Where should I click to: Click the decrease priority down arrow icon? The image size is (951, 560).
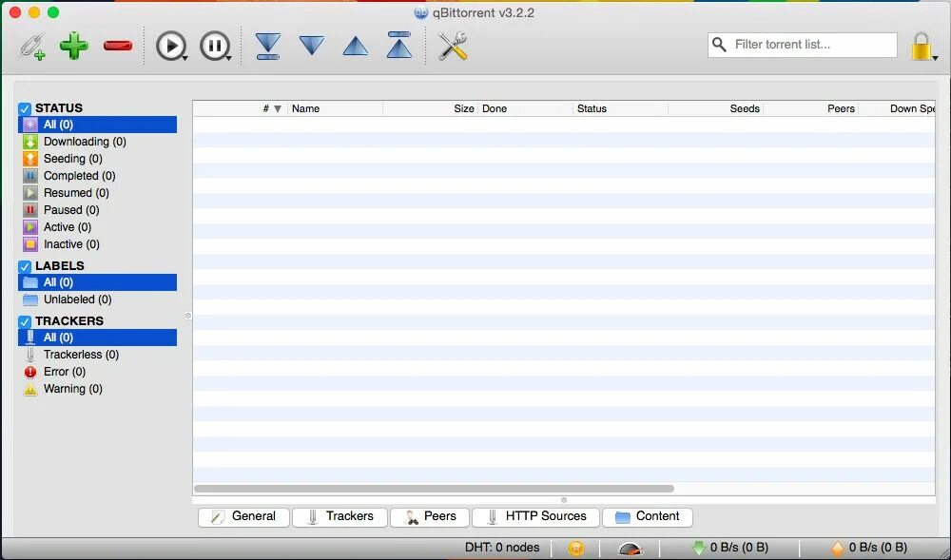point(312,46)
